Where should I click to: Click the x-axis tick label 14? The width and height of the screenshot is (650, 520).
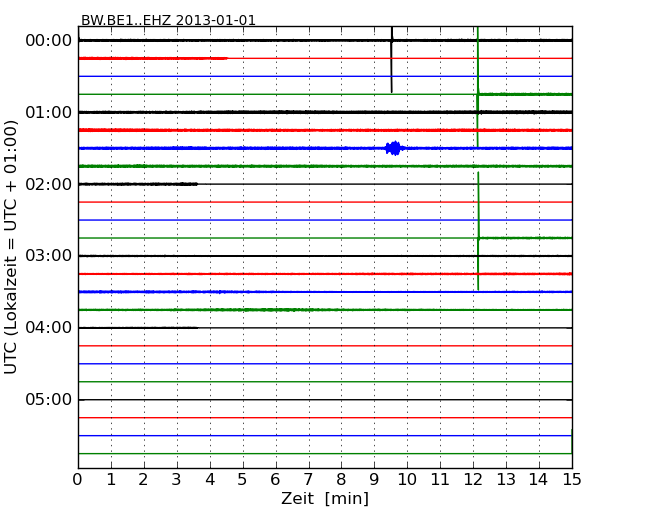tap(539, 480)
